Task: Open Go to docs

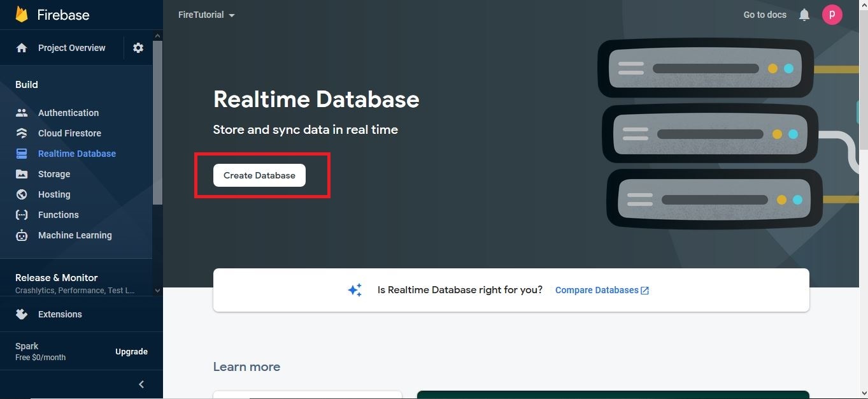Action: [x=764, y=14]
